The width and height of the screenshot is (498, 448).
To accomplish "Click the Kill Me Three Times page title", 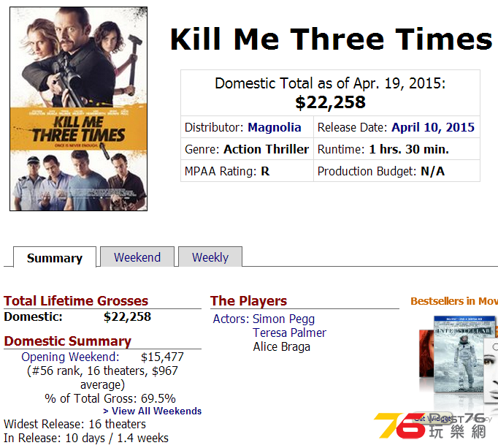I will click(331, 39).
